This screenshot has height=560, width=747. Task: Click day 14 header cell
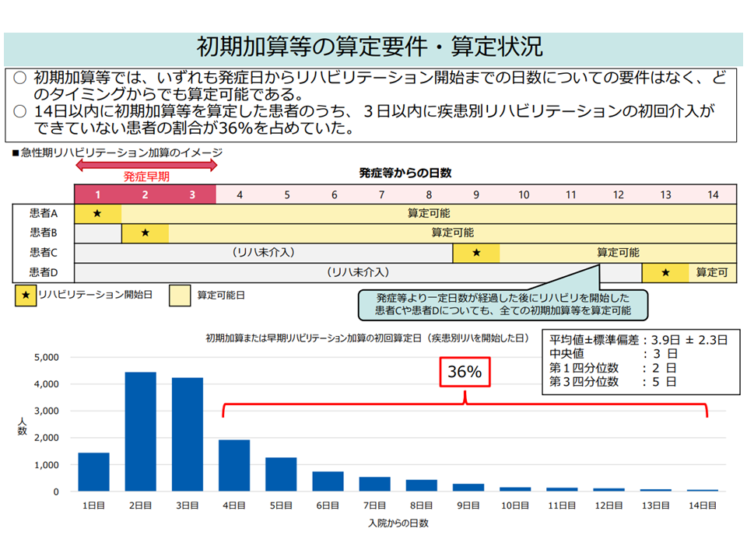(713, 194)
